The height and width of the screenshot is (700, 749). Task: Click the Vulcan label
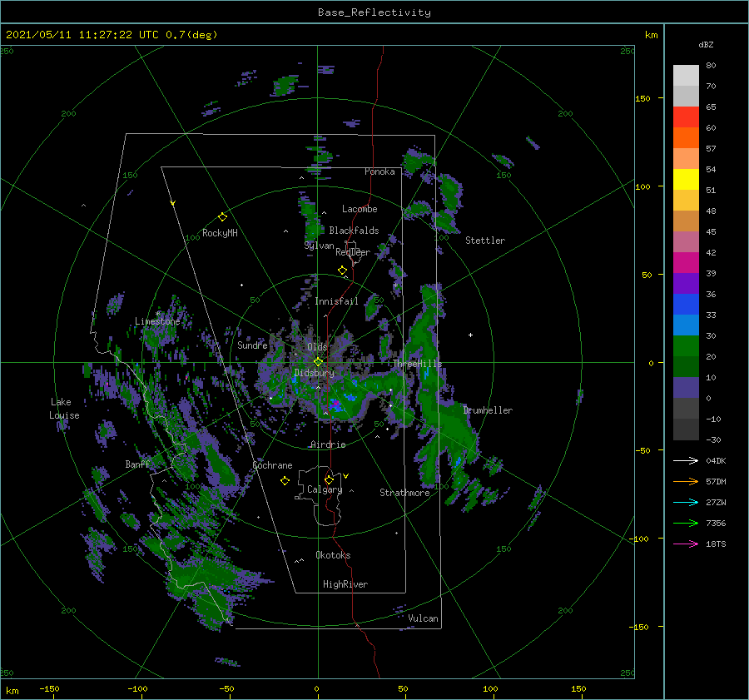[x=423, y=618]
